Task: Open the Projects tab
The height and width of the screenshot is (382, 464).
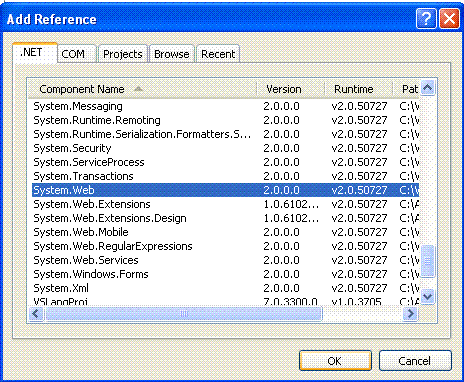Action: click(123, 54)
